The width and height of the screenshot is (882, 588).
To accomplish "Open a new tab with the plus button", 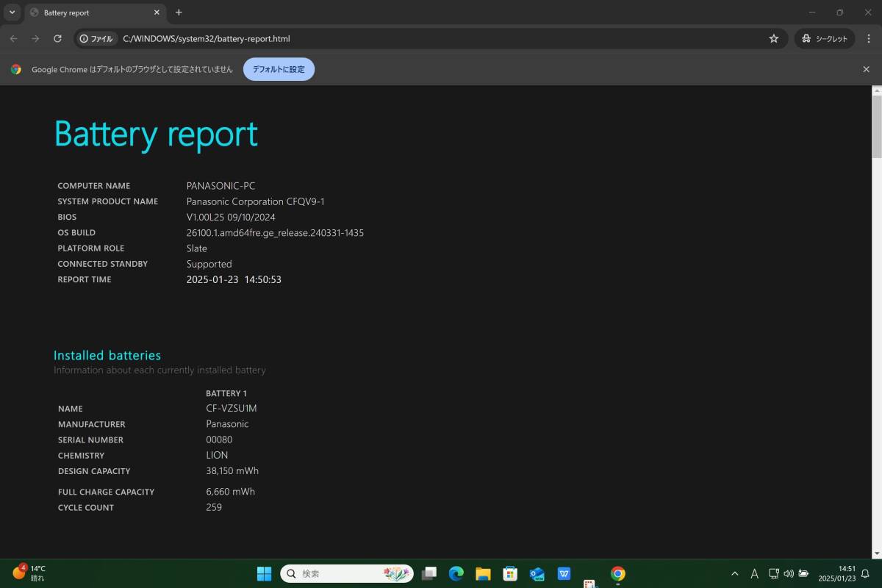I will point(179,12).
